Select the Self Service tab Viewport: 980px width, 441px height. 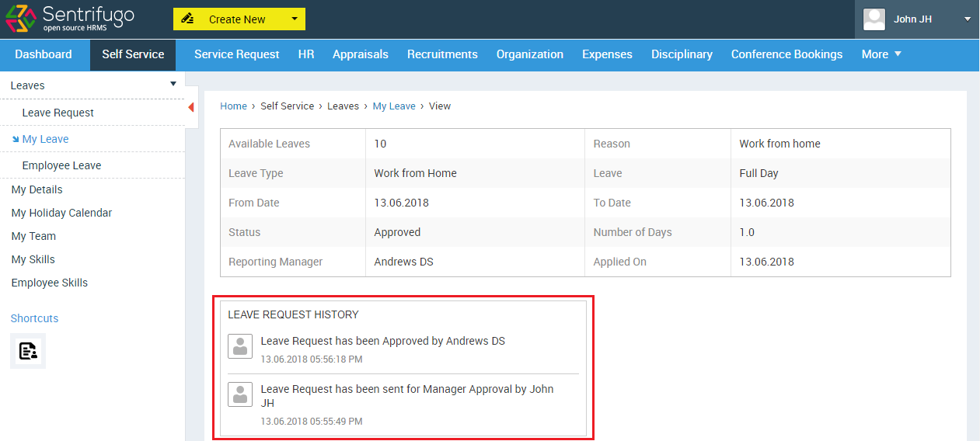click(133, 54)
